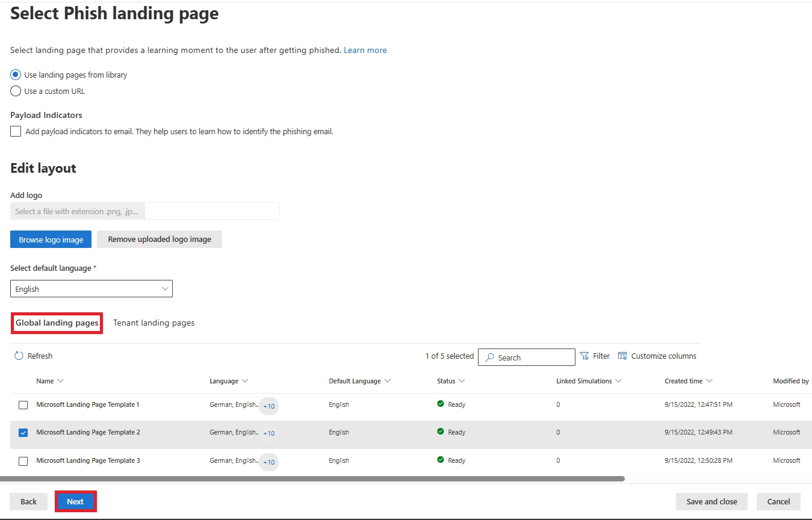The width and height of the screenshot is (812, 520).
Task: Click the Browse logo image button
Action: 51,239
